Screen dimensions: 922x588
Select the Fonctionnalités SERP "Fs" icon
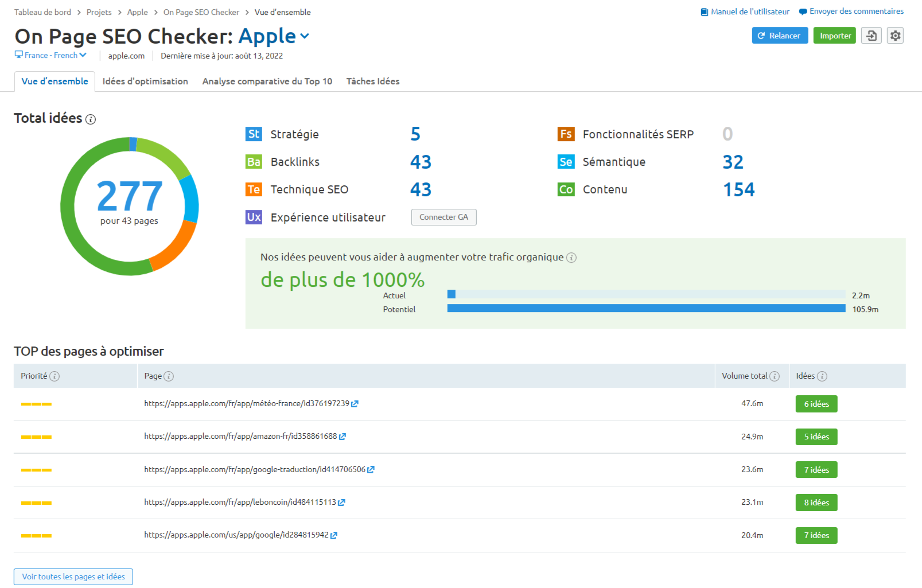point(566,134)
